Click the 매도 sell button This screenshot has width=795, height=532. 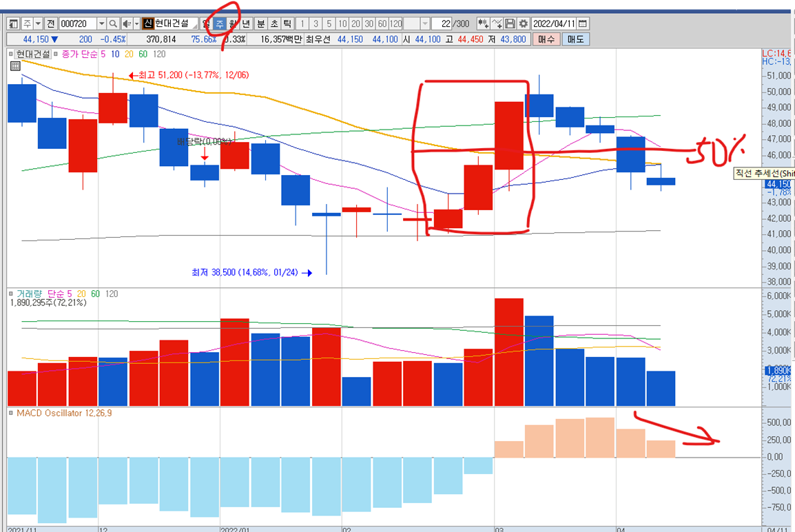[x=575, y=39]
